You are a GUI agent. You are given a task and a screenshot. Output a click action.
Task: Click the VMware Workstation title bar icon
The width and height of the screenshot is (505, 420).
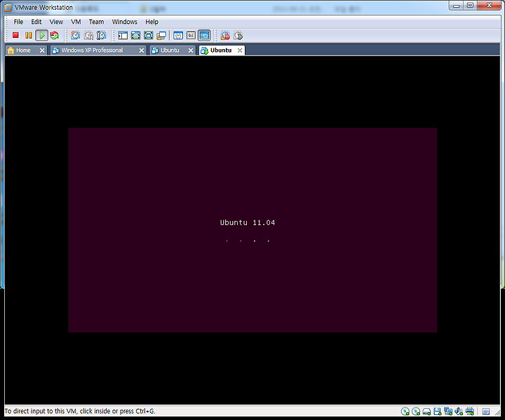tap(8, 7)
